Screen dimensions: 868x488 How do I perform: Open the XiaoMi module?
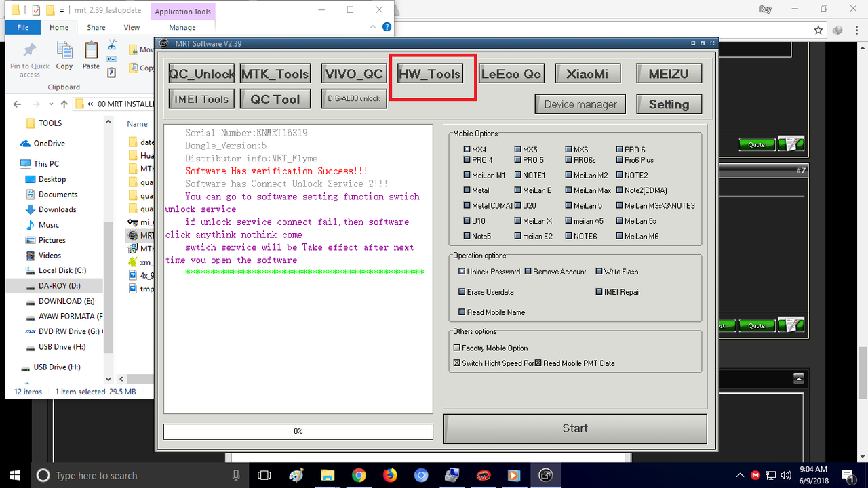[587, 74]
